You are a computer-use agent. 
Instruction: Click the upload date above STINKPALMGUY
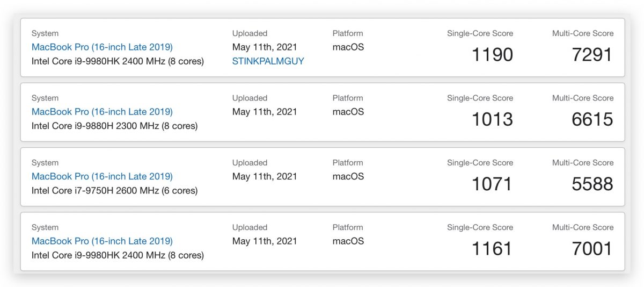click(265, 47)
